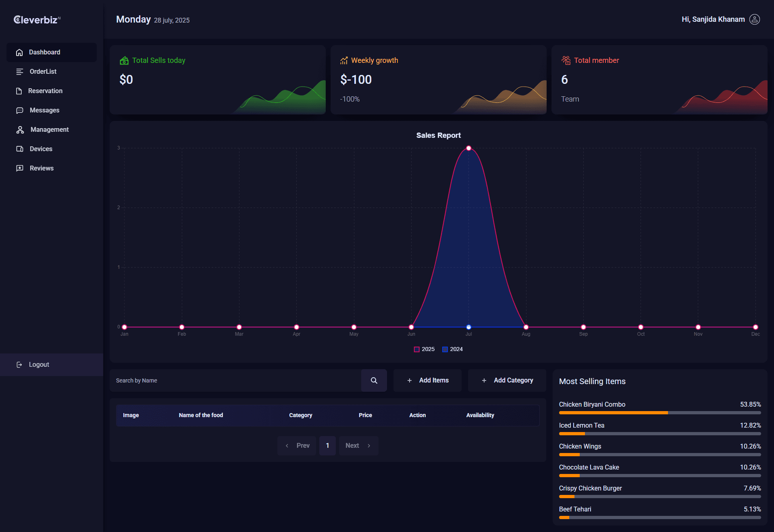The image size is (774, 532).
Task: Click the Reviews star icon in sidebar
Action: [19, 168]
